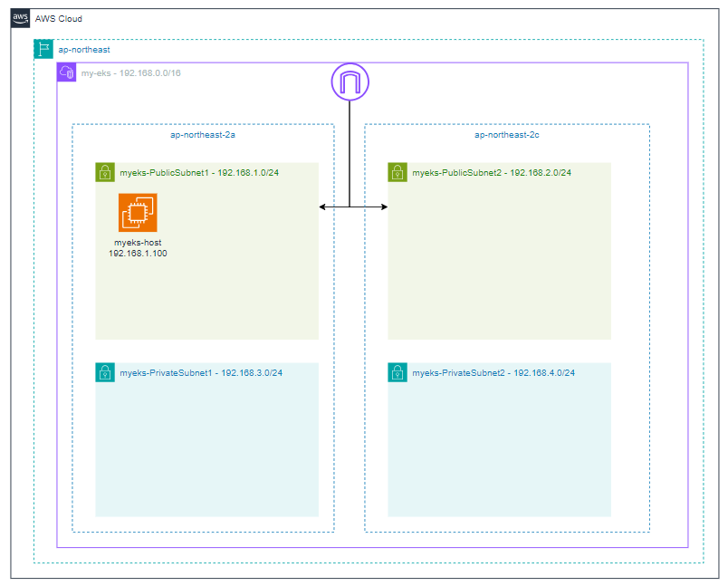Select the myeks-host name label
Image resolution: width=728 pixels, height=586 pixels.
pyautogui.click(x=138, y=243)
